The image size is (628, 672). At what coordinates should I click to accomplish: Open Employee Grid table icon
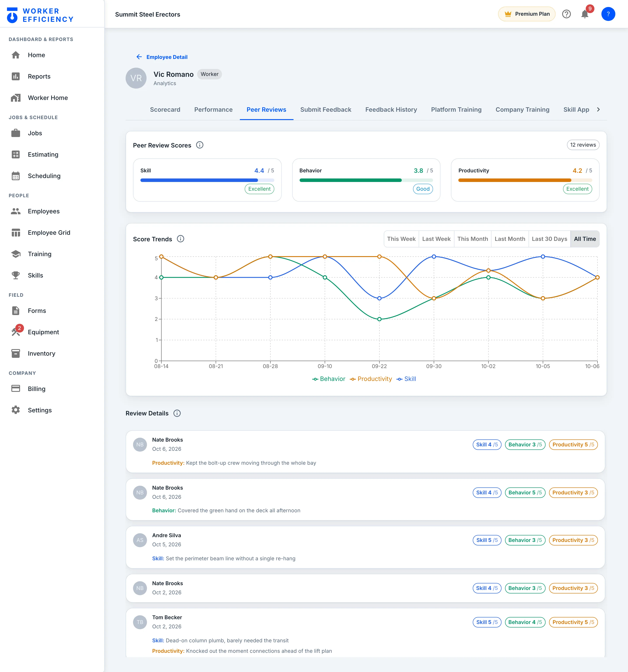click(15, 233)
